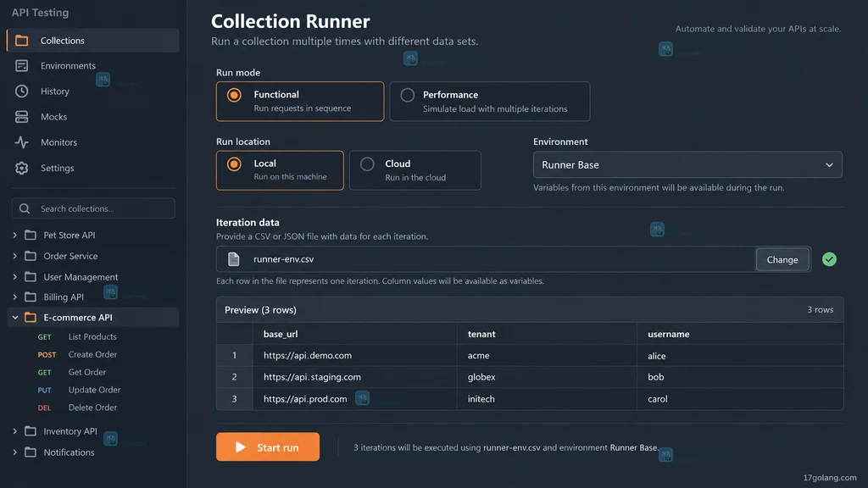
Task: Click the User Management folder icon
Action: click(x=31, y=277)
